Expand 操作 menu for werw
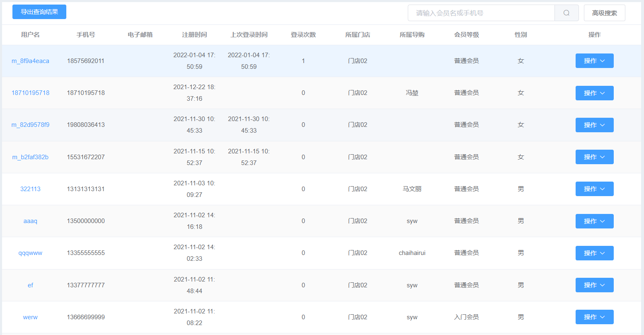Image resolution: width=644 pixels, height=335 pixels. (x=595, y=317)
